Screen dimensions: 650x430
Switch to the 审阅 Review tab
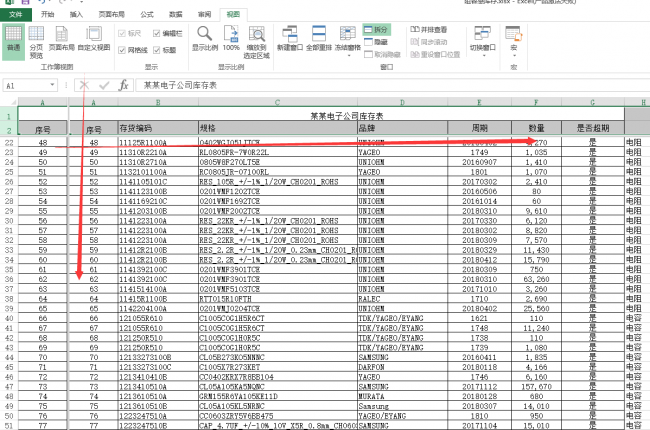[204, 15]
